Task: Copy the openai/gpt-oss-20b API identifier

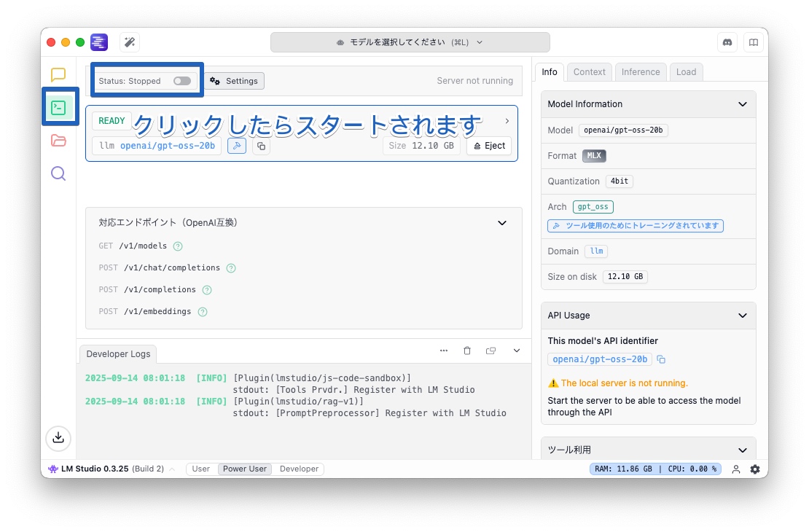Action: [660, 359]
